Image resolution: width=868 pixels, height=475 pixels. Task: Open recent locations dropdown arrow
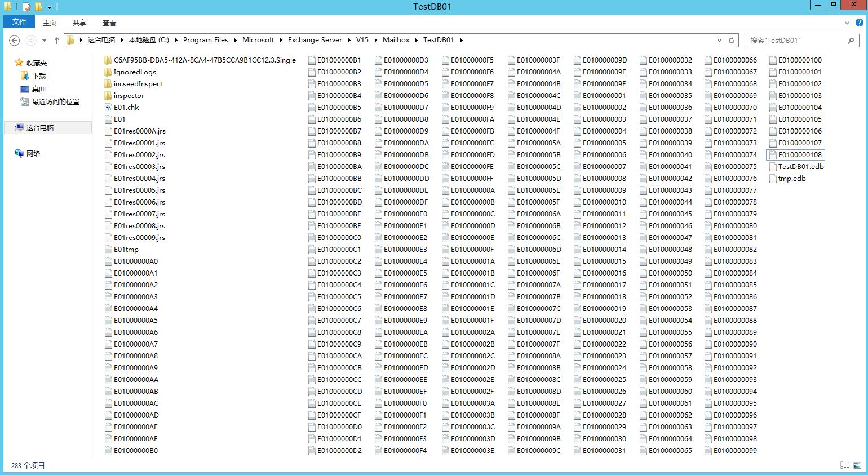pos(44,41)
